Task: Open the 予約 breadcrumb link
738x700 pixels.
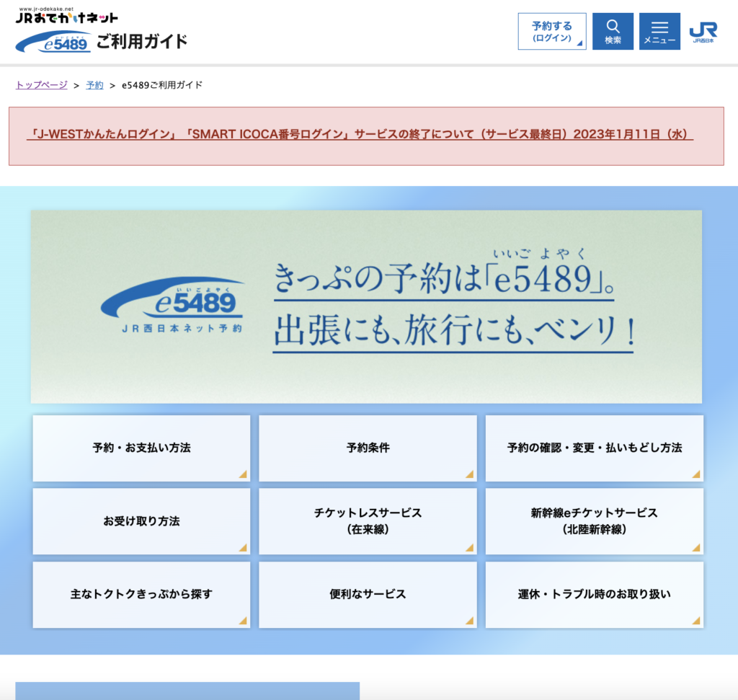Action: (x=94, y=85)
